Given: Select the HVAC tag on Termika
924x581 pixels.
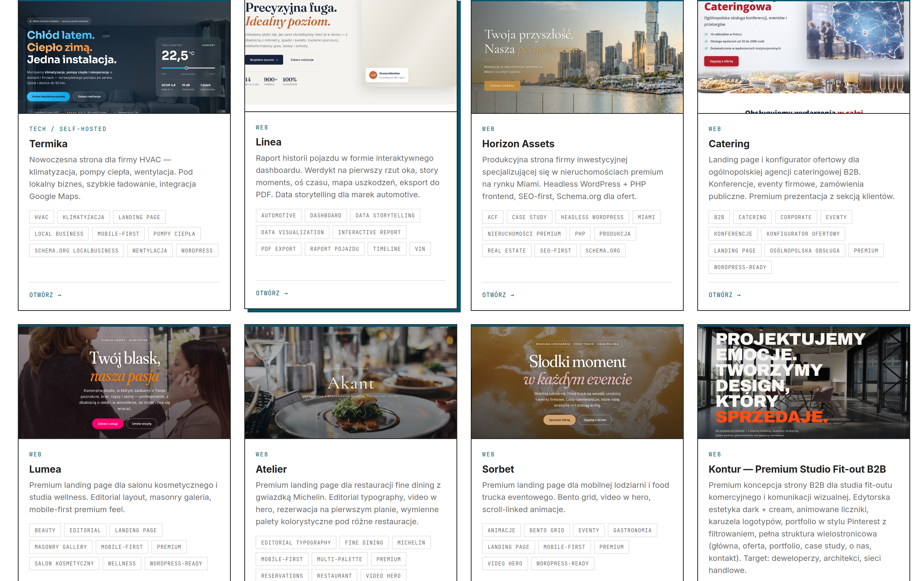Looking at the screenshot, I should pos(41,217).
